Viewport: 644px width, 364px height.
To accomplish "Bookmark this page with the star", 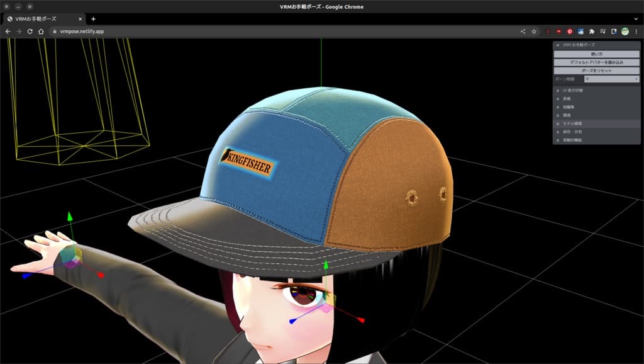I will pyautogui.click(x=534, y=31).
